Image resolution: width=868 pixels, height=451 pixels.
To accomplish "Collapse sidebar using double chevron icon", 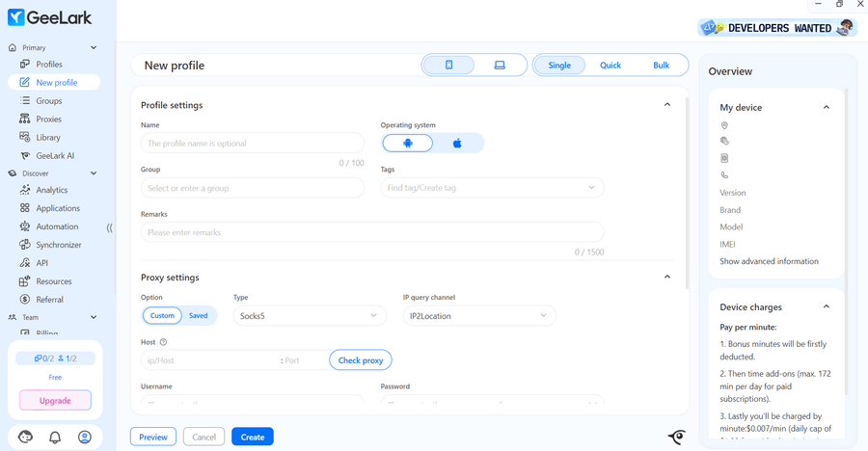I will [x=109, y=228].
